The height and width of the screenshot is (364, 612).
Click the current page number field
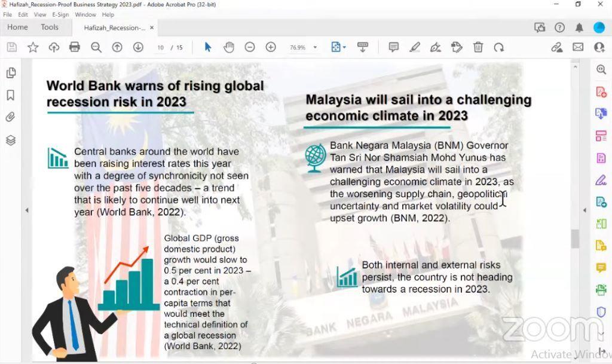pyautogui.click(x=160, y=48)
